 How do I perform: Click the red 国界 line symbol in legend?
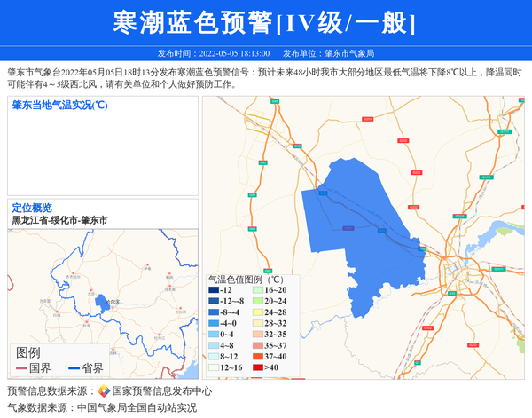[x=21, y=368]
